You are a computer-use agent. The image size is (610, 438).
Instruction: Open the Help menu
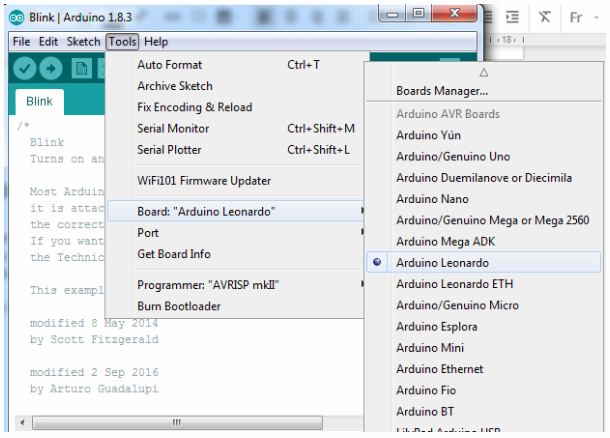coord(156,42)
